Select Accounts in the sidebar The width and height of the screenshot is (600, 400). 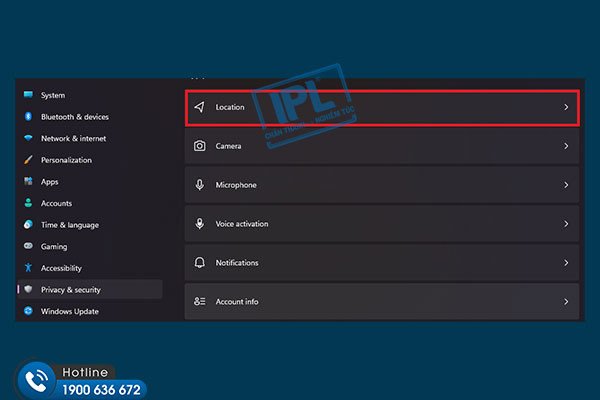56,203
